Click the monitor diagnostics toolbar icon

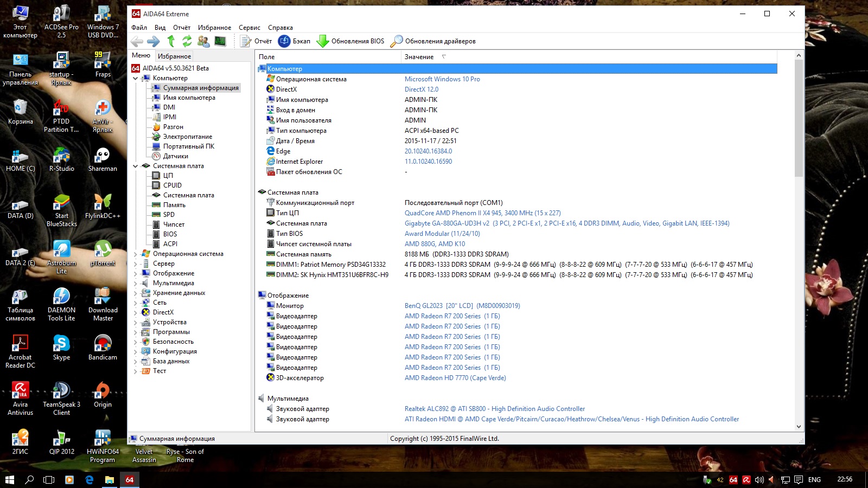pyautogui.click(x=220, y=41)
